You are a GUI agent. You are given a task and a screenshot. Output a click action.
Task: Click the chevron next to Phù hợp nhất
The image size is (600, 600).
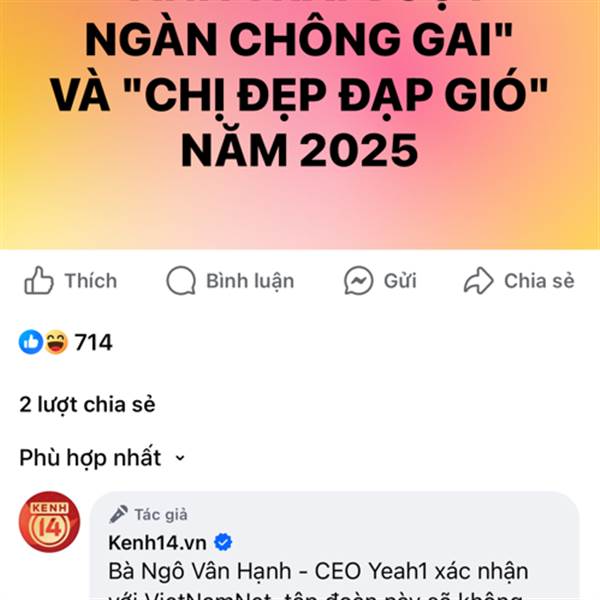180,458
